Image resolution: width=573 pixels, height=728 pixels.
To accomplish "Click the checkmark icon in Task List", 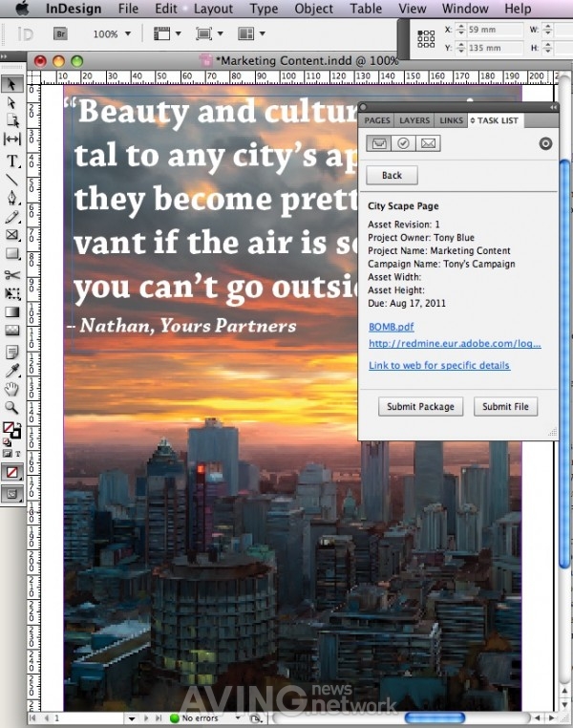I will pos(403,143).
